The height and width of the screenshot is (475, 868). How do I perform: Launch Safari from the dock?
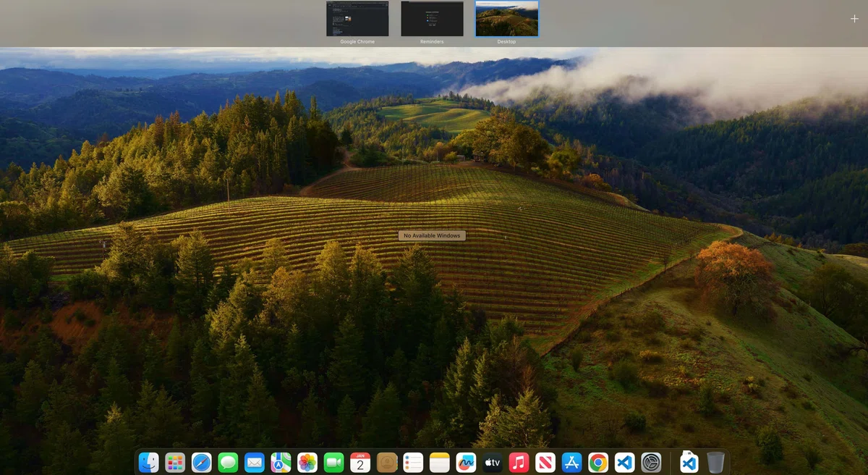tap(202, 462)
